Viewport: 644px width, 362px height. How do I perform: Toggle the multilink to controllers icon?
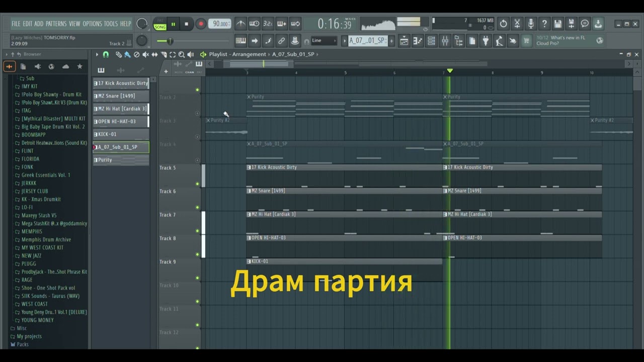click(x=282, y=41)
